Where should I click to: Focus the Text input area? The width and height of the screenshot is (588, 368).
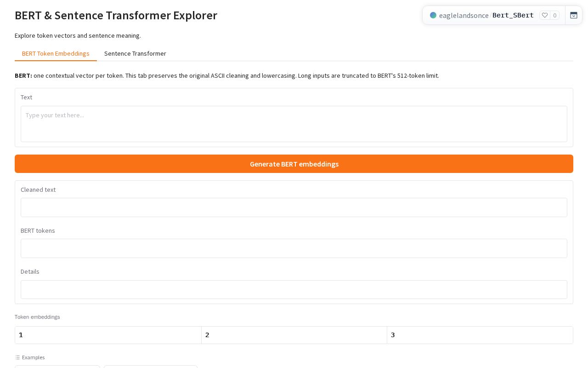click(x=294, y=124)
